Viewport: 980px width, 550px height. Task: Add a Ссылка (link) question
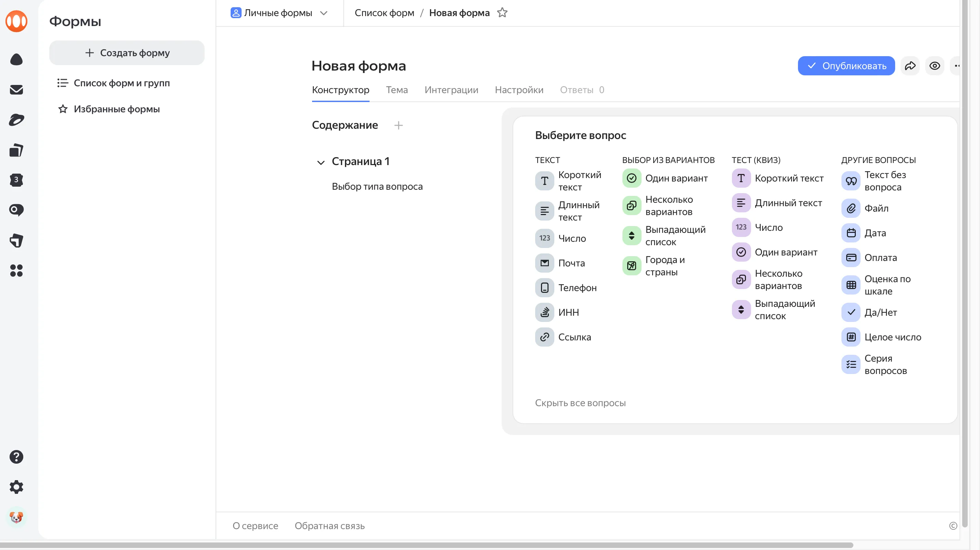point(574,337)
